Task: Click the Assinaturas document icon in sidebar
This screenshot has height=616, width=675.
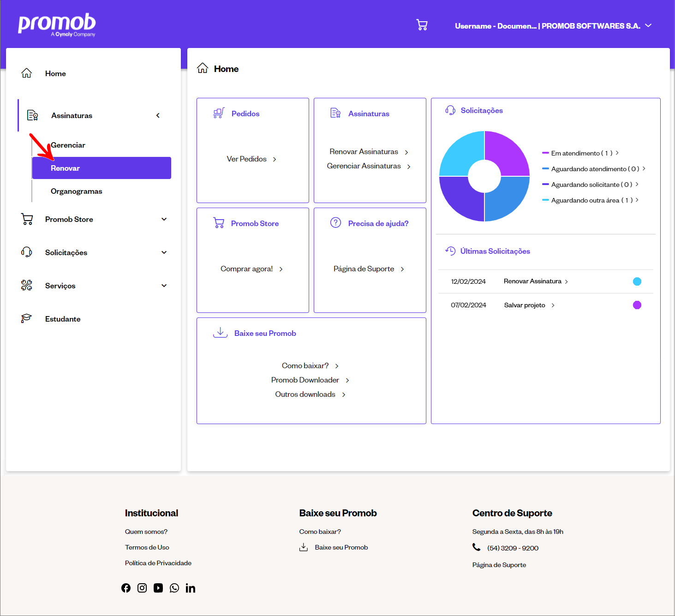Action: pyautogui.click(x=32, y=115)
